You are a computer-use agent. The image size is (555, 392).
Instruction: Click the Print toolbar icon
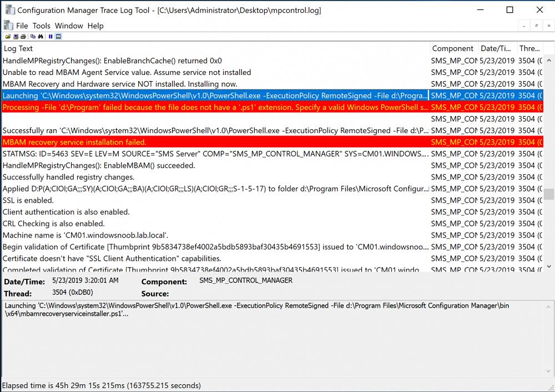pos(23,37)
